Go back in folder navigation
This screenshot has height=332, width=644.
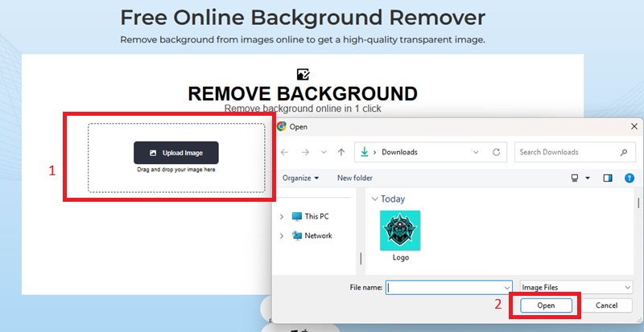284,152
